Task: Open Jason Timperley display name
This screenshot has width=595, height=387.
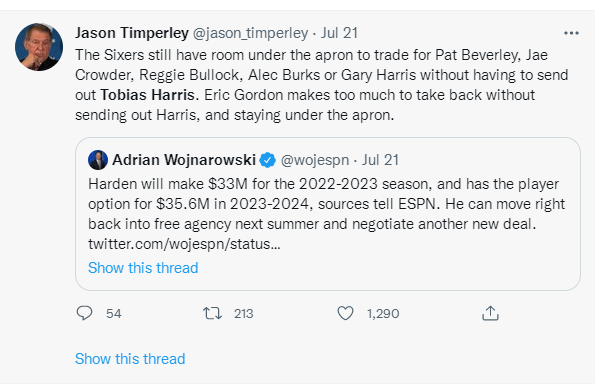Action: click(132, 33)
